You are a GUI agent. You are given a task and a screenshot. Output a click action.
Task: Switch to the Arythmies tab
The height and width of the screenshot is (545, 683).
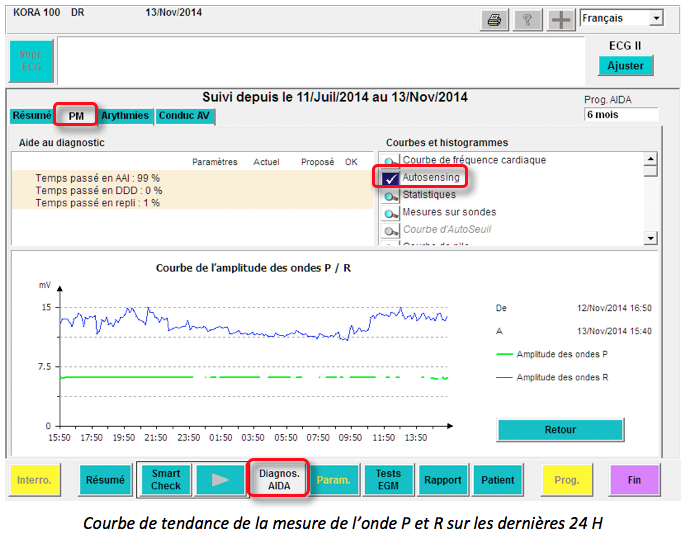point(126,116)
